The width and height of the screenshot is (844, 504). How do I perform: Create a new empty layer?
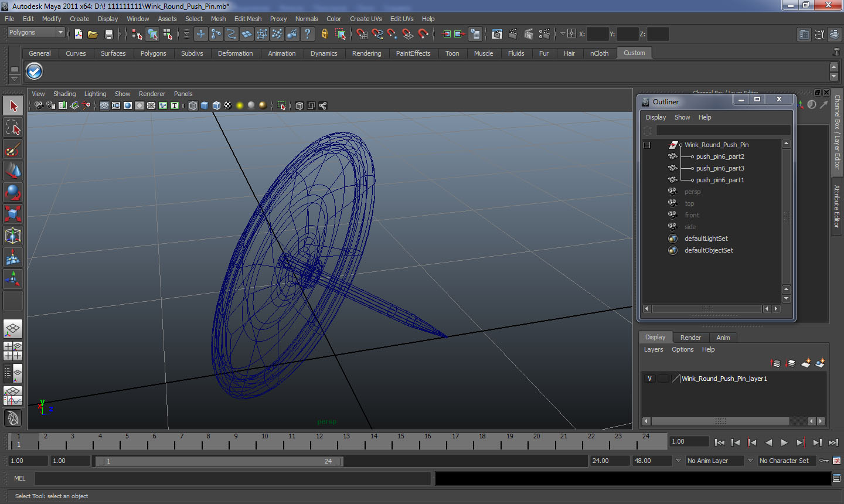(806, 363)
